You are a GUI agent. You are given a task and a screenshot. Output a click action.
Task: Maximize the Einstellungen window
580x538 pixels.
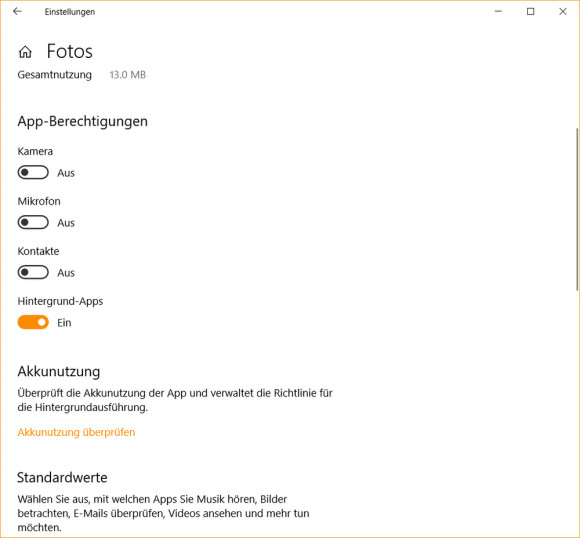(x=530, y=11)
